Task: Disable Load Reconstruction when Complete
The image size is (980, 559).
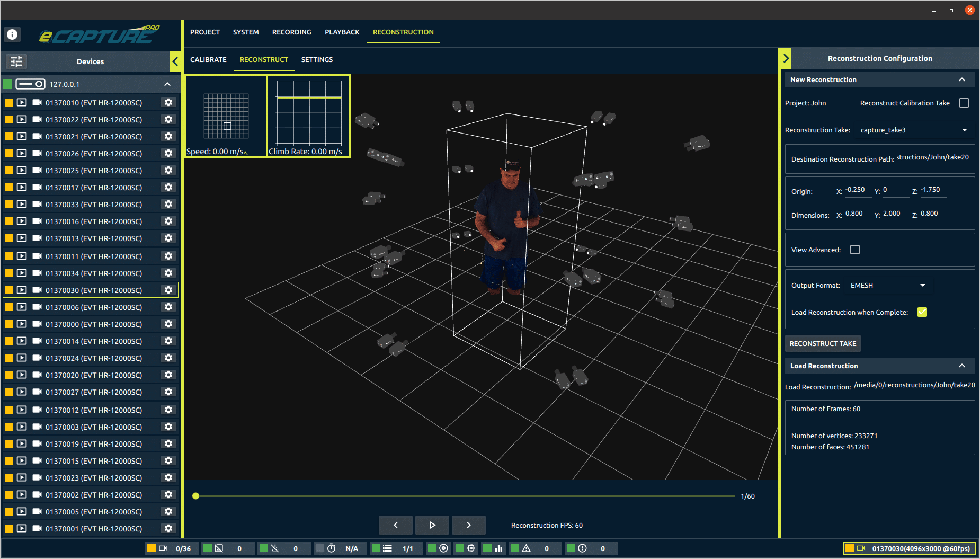Action: point(922,312)
